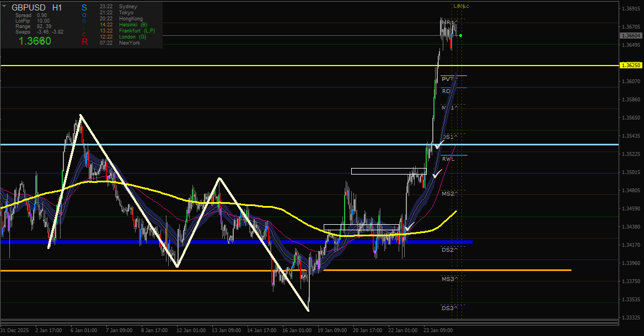This screenshot has width=644, height=336.
Task: Select the Helsinki (B) session row
Action: click(123, 25)
